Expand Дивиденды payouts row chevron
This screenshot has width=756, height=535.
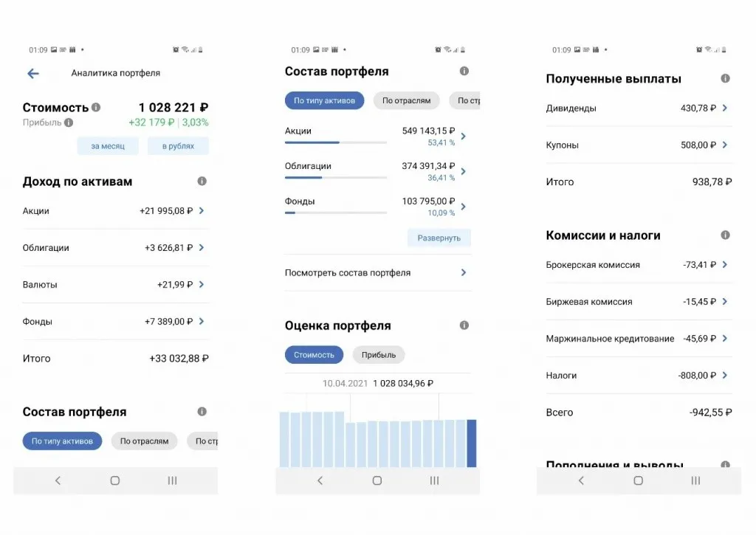point(725,108)
